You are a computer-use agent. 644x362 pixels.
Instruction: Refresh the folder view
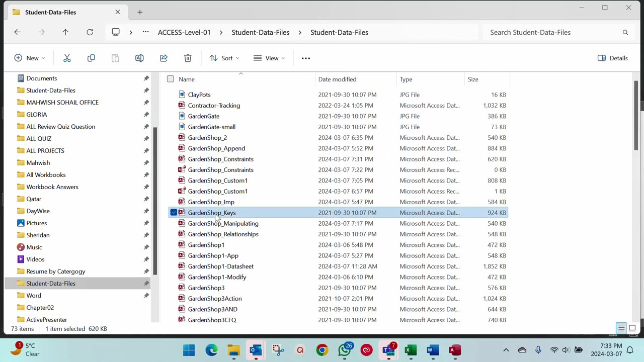pyautogui.click(x=90, y=32)
